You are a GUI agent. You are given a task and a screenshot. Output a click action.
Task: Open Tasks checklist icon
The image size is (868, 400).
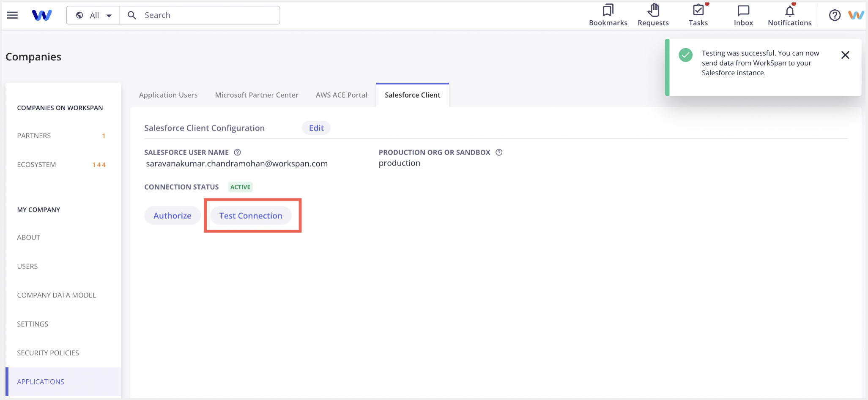[x=698, y=15]
